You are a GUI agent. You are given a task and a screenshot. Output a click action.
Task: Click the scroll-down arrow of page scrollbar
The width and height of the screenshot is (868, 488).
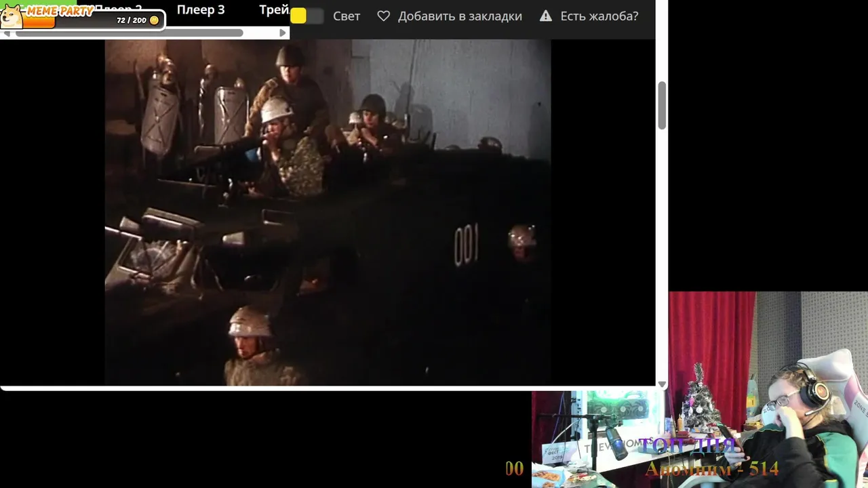click(662, 384)
